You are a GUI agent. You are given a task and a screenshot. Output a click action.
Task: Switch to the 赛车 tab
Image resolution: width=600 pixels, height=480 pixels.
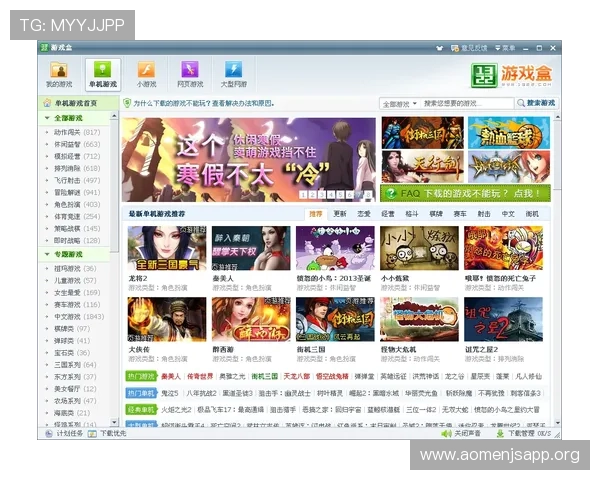pyautogui.click(x=460, y=214)
